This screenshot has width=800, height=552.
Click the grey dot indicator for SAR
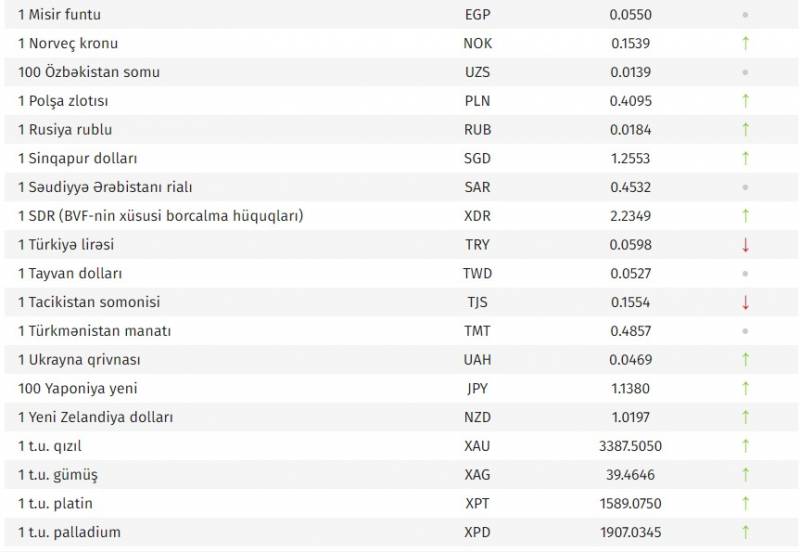point(745,187)
